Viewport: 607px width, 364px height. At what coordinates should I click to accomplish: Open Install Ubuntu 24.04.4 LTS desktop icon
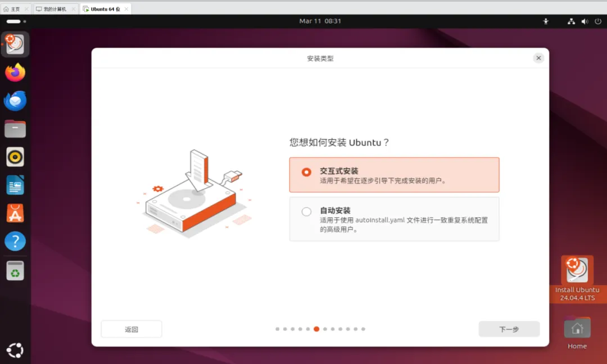click(x=577, y=279)
